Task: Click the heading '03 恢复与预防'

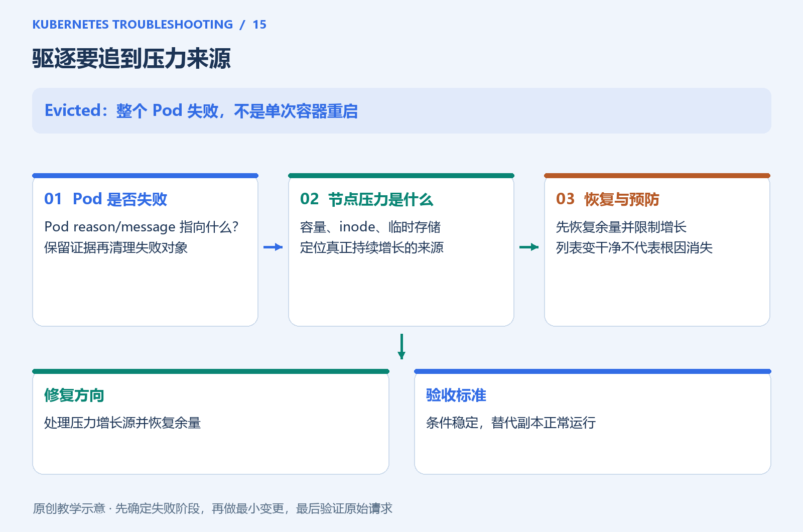Action: (x=607, y=199)
